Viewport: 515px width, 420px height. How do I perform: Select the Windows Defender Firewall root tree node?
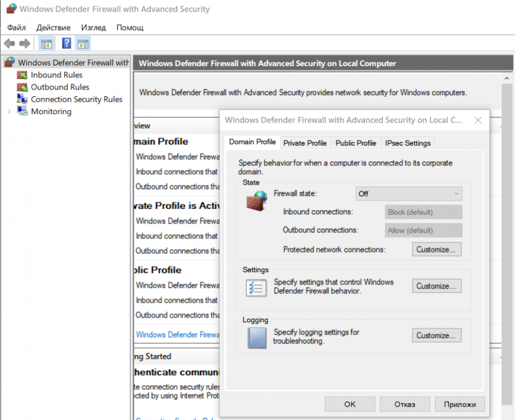(67, 62)
